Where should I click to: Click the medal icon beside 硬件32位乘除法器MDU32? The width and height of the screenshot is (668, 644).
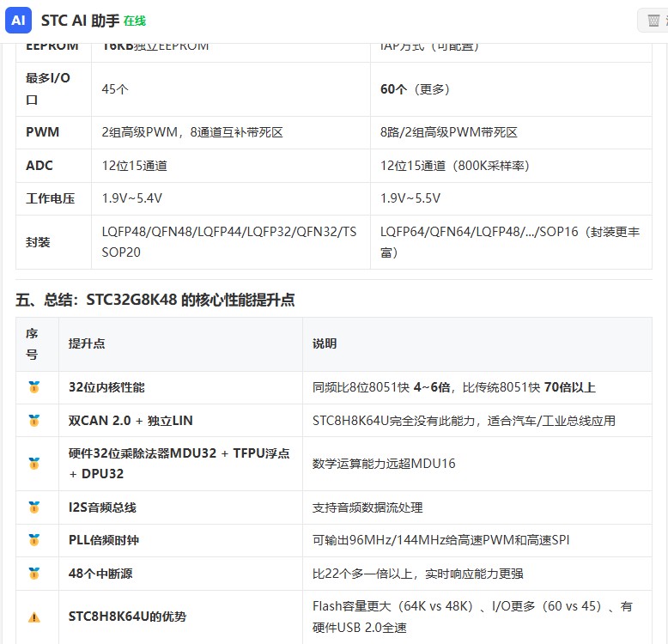click(34, 464)
